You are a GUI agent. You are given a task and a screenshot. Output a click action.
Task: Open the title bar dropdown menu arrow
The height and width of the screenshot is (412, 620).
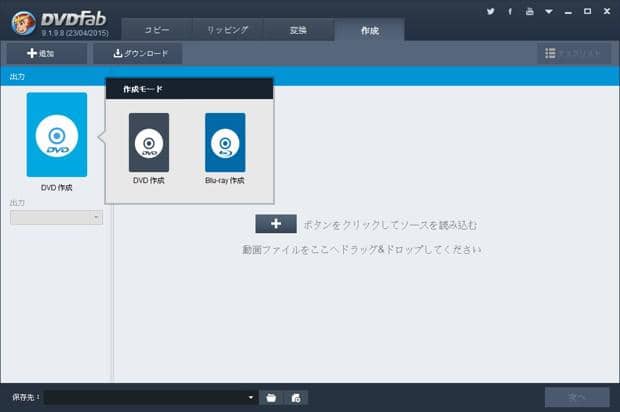tap(548, 11)
